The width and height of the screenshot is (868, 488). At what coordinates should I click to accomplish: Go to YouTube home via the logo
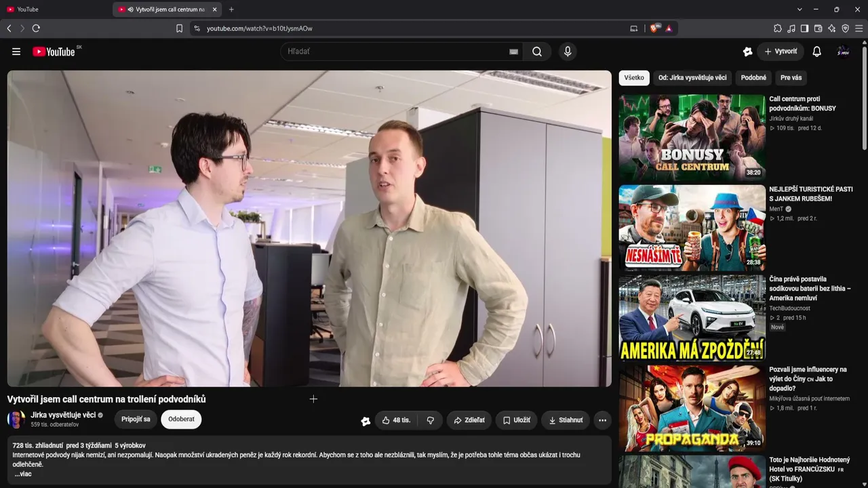coord(54,52)
